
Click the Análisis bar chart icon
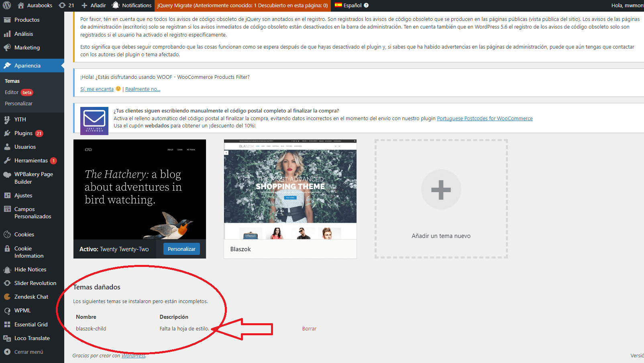7,34
